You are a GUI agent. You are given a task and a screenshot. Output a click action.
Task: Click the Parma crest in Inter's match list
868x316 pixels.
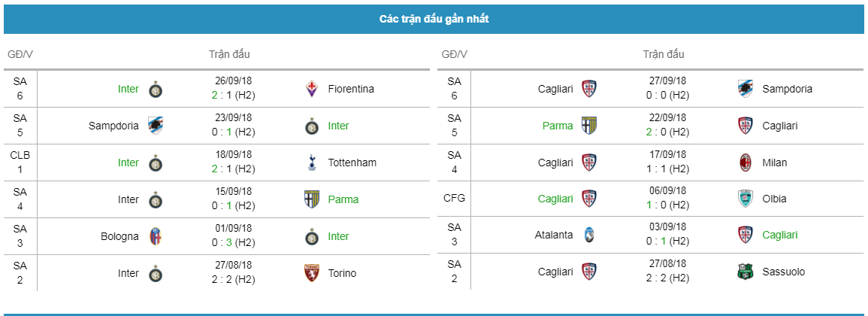[312, 199]
